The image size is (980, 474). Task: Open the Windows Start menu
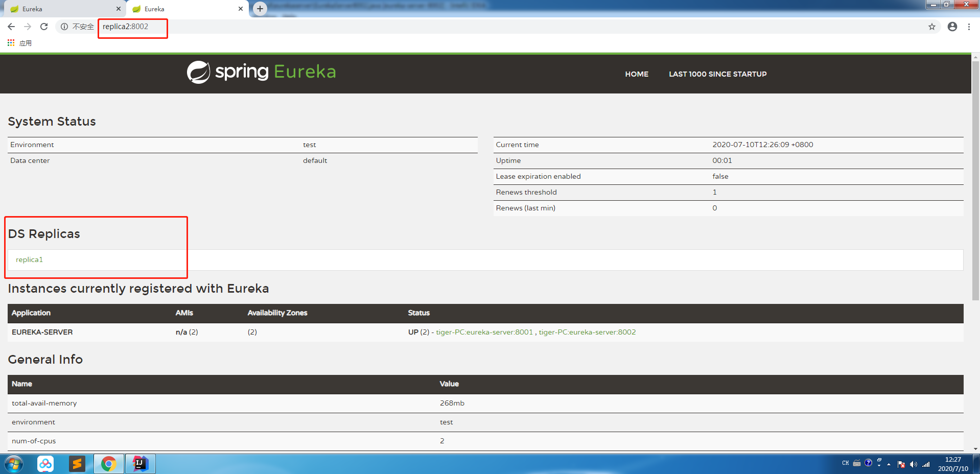coord(14,464)
